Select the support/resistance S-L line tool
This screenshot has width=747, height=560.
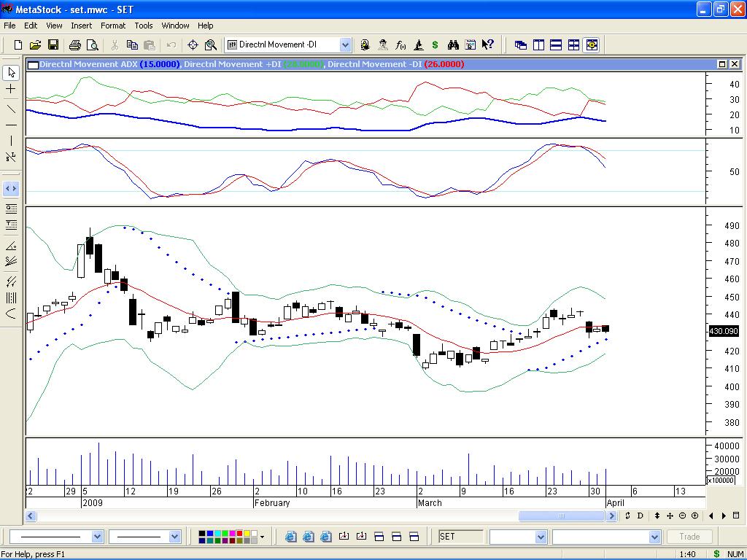pos(11,157)
